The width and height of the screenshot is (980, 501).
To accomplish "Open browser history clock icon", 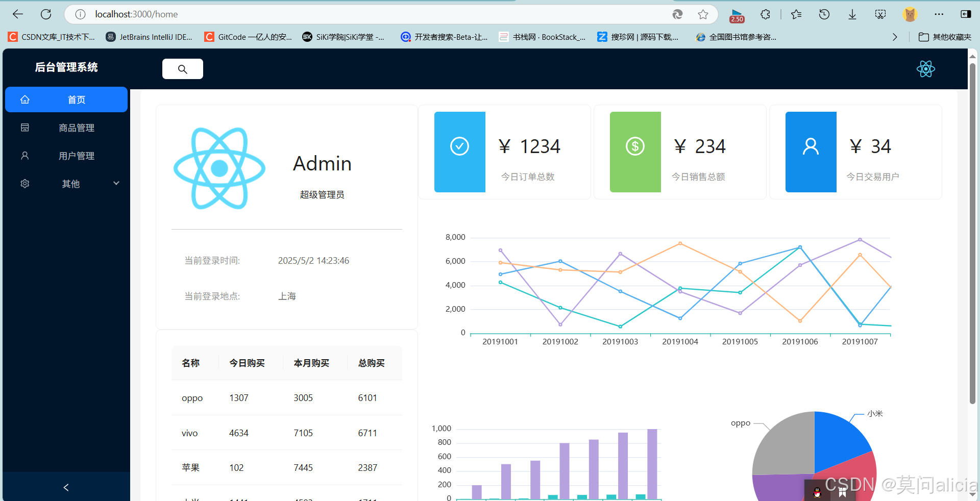I will pos(824,14).
